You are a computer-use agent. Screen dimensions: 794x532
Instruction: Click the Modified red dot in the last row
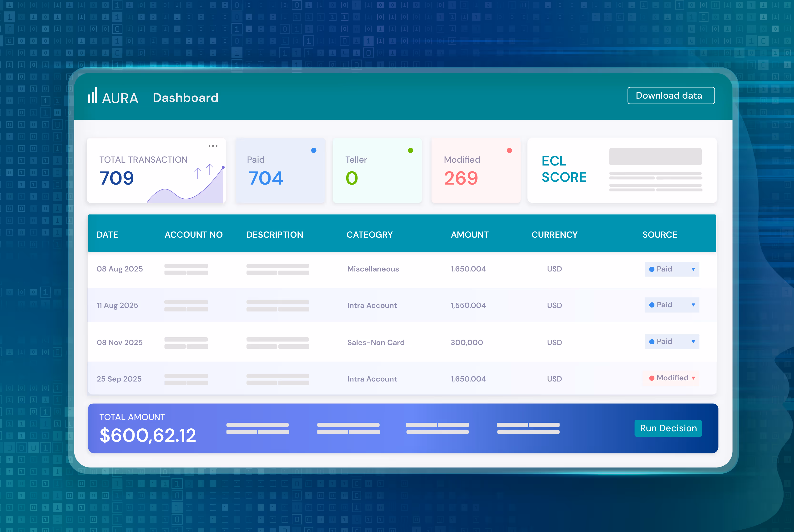[x=652, y=378]
